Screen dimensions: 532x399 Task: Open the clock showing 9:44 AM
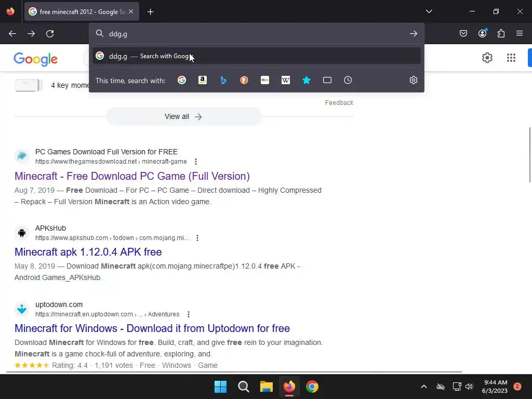(495, 387)
